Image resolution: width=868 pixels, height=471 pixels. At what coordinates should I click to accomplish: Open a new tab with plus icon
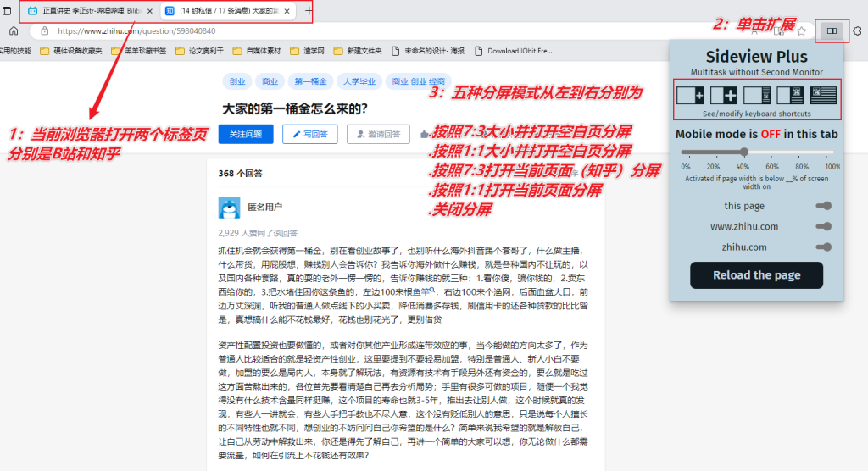click(309, 10)
